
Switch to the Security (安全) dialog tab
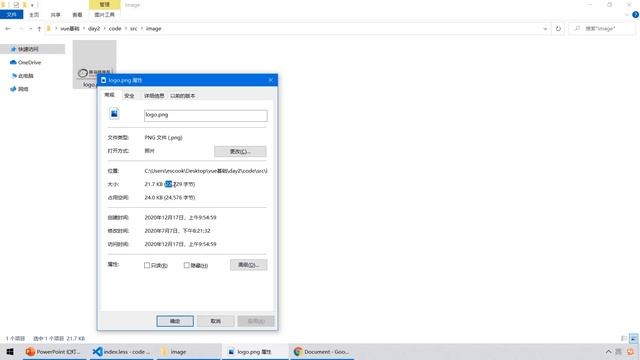(129, 96)
